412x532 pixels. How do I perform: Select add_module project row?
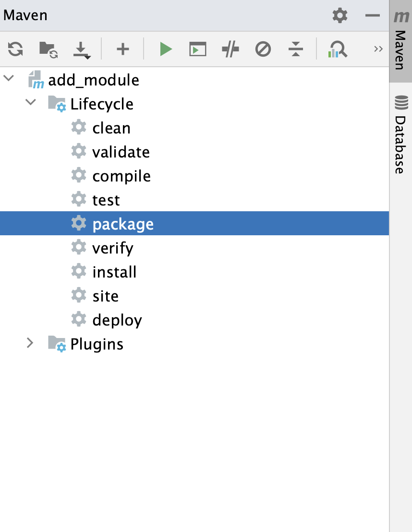[194, 80]
